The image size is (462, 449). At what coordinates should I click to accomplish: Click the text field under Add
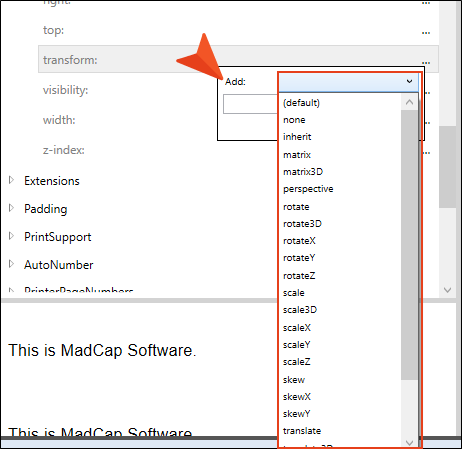(251, 104)
